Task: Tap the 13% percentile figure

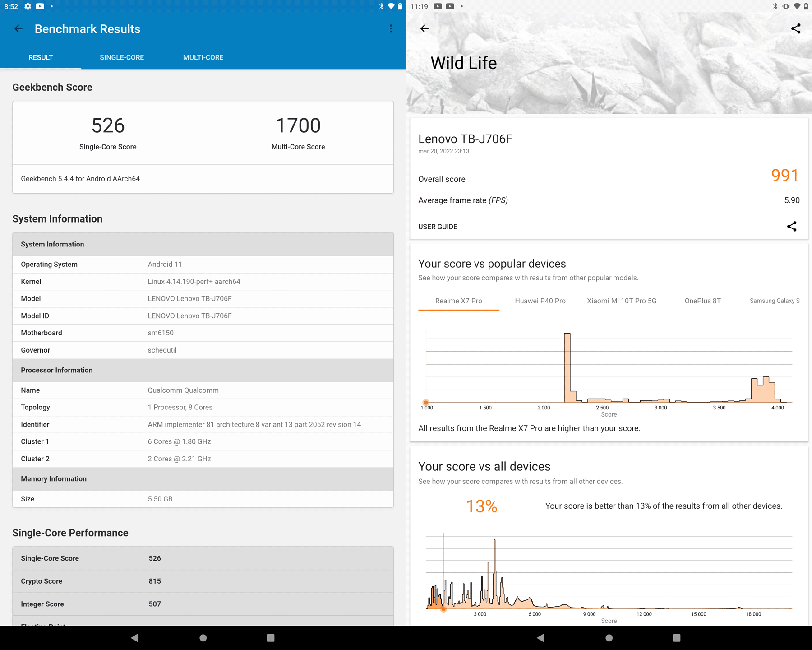Action: (x=482, y=506)
